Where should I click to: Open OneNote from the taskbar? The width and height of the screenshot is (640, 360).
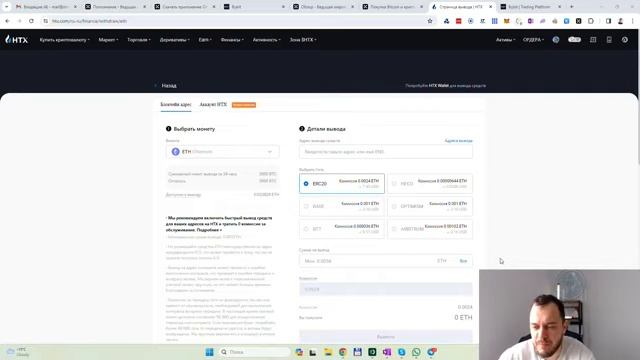coord(387,352)
